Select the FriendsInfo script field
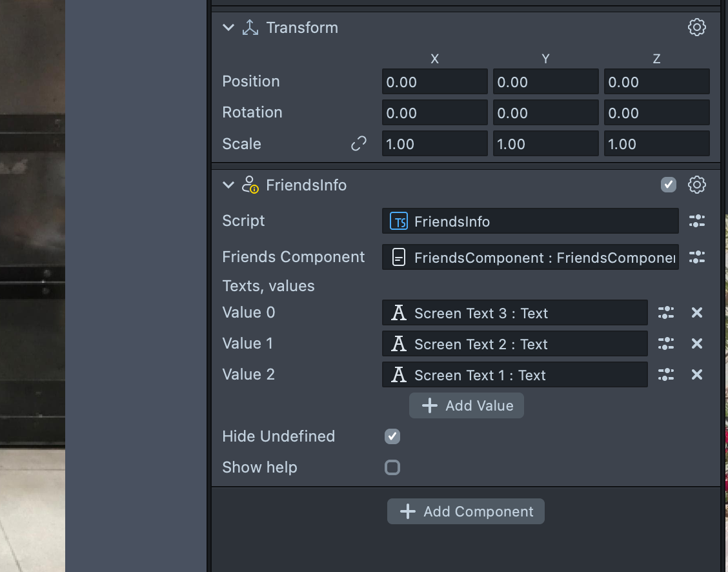The image size is (728, 572). (530, 221)
